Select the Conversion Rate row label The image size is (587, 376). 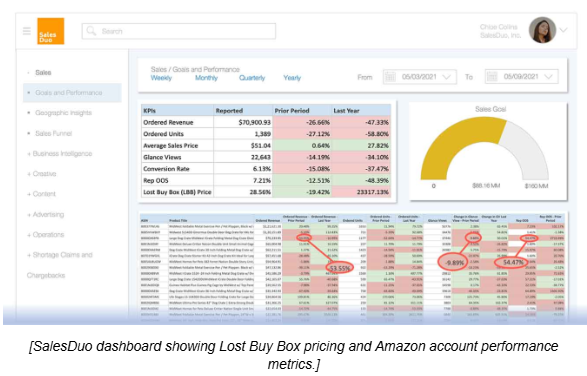point(166,169)
